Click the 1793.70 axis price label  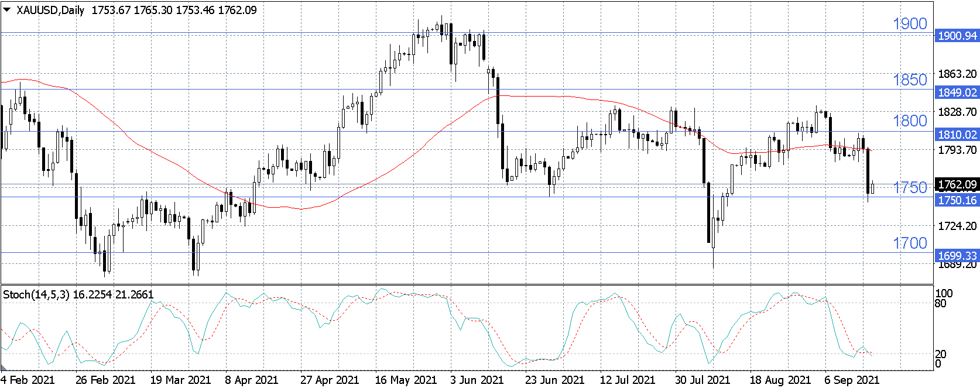[957, 150]
